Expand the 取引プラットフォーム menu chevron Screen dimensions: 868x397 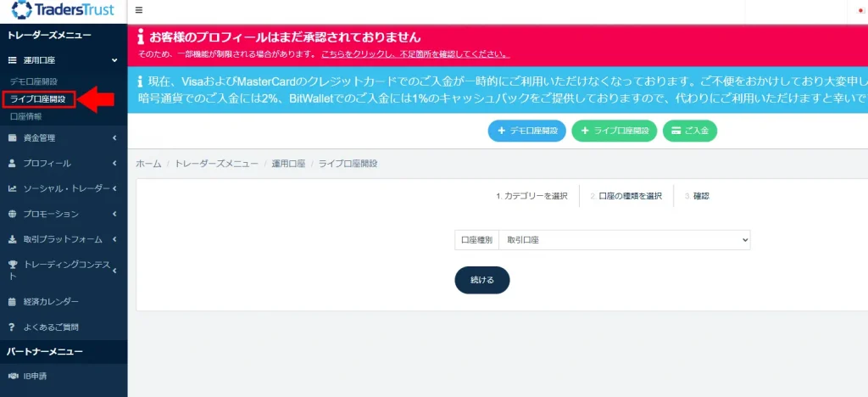pos(114,239)
